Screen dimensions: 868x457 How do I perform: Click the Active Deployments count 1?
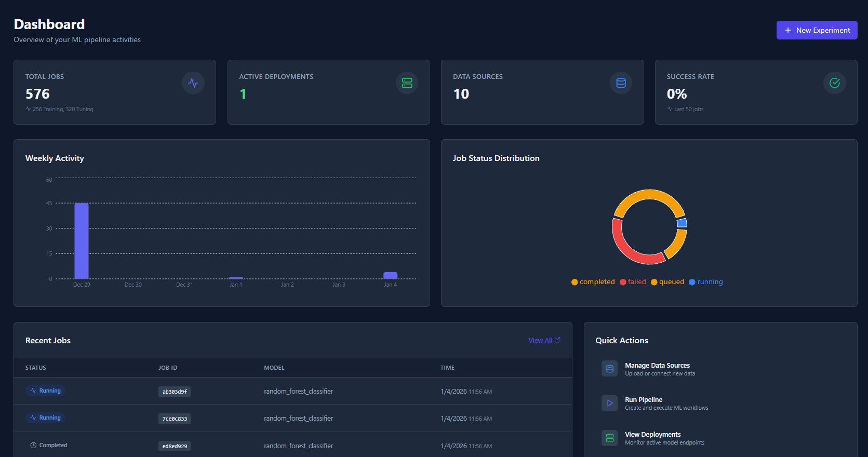[x=243, y=94]
